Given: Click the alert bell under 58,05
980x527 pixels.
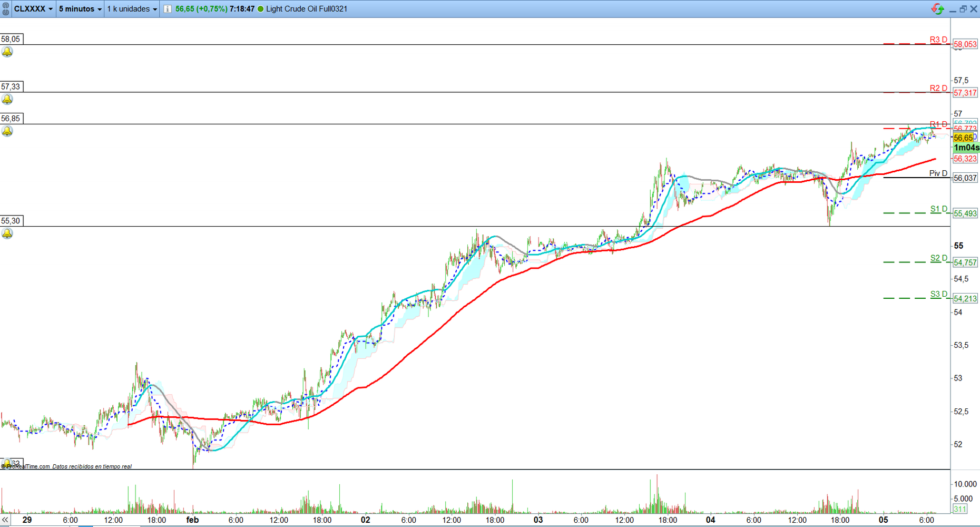Looking at the screenshot, I should pos(7,52).
